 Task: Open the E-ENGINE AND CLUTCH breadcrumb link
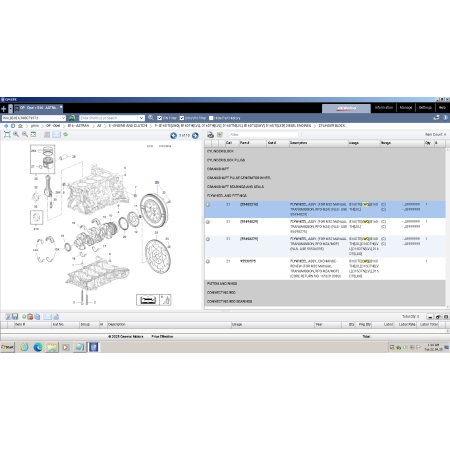point(128,126)
